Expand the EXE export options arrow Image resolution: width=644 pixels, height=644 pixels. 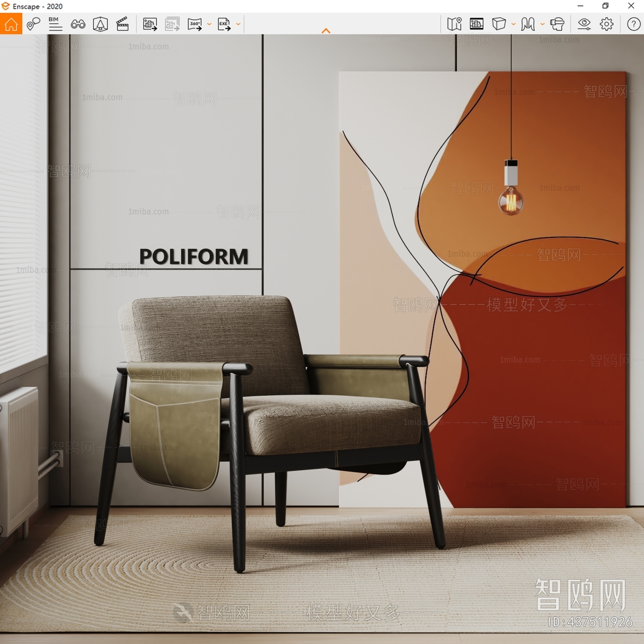238,24
